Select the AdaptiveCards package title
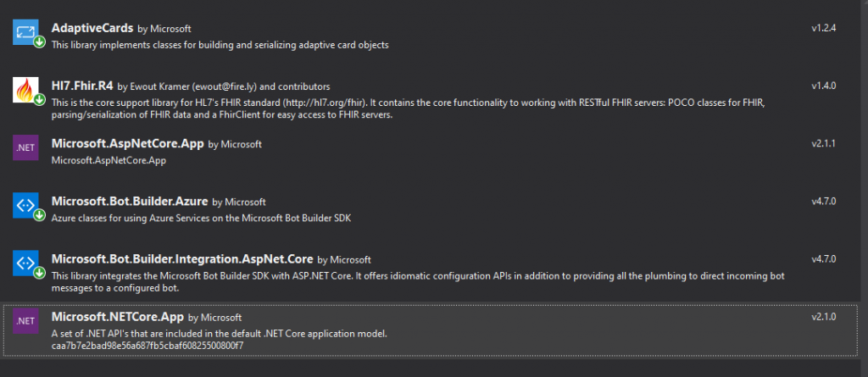 point(92,28)
